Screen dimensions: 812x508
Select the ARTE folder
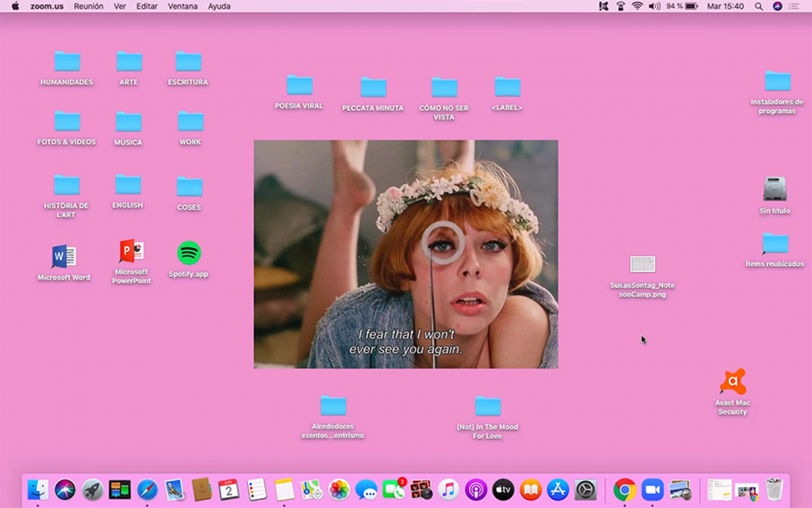tap(129, 67)
